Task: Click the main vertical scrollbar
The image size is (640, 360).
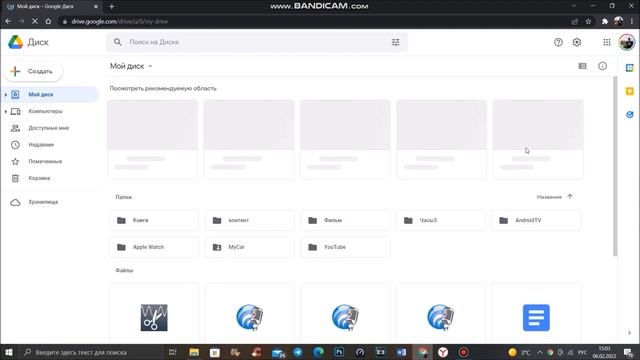Action: pyautogui.click(x=615, y=167)
